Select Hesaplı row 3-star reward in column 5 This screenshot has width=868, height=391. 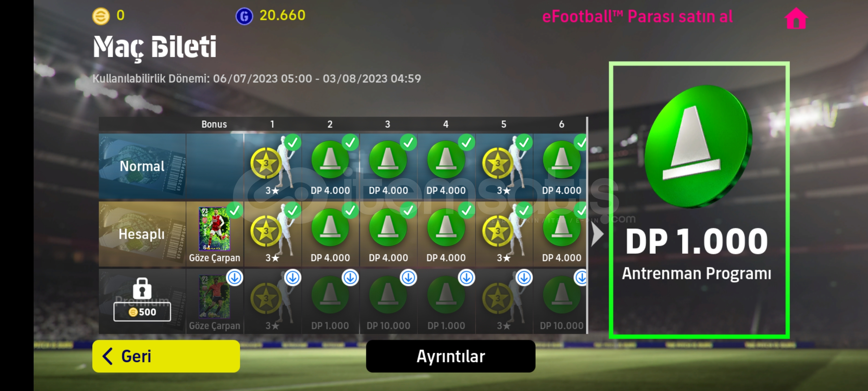504,234
